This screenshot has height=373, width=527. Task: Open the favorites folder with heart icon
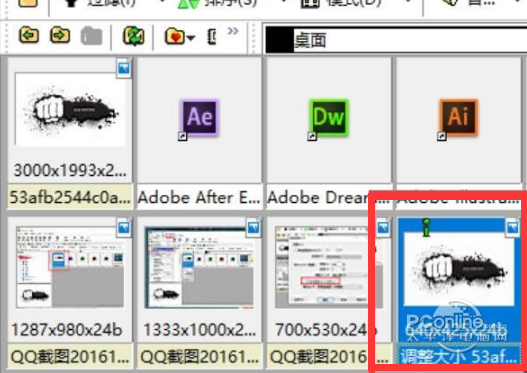(174, 36)
